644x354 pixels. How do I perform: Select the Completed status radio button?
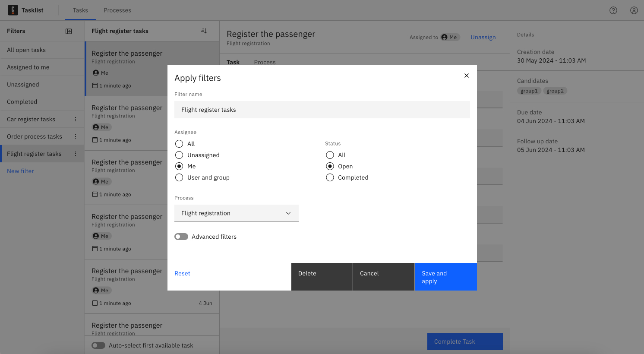330,177
